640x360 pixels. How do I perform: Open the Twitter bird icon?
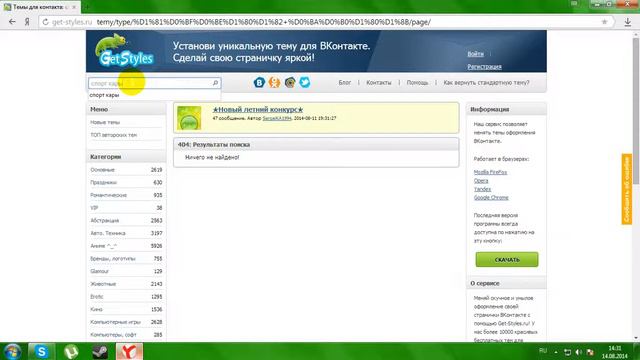tap(305, 82)
